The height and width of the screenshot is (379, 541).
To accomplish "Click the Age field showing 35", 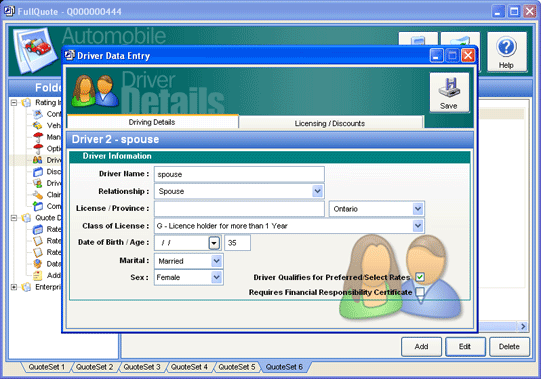I will pos(237,243).
